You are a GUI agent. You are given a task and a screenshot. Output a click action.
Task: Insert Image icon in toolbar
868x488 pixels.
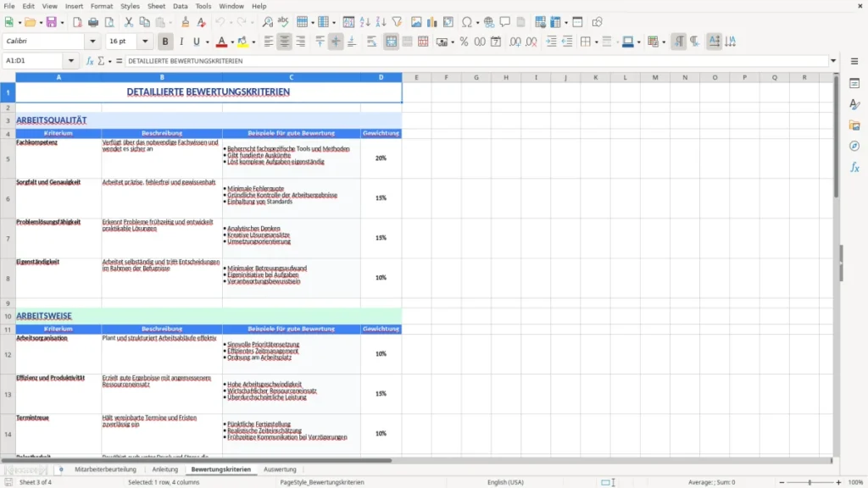tap(416, 22)
